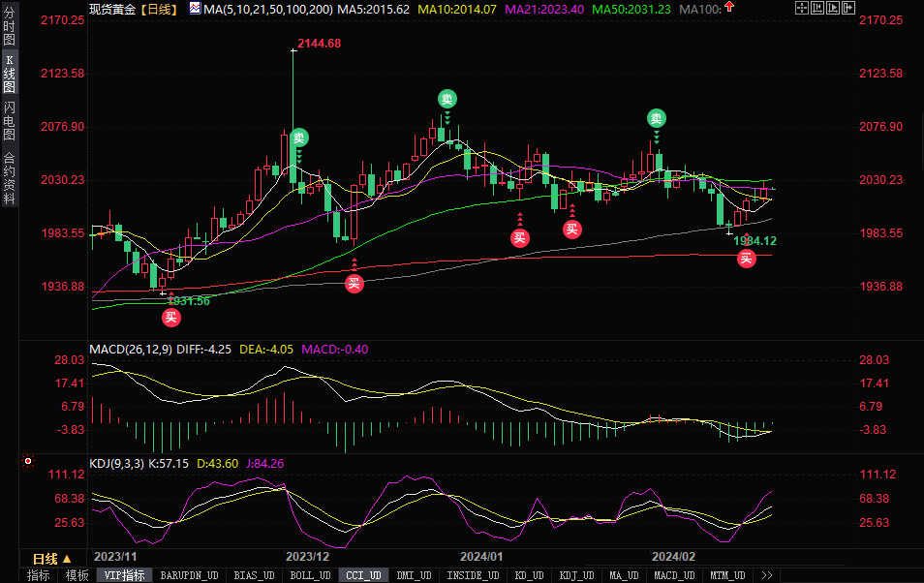Open the 合约资料 contract info
This screenshot has width=924, height=583.
[x=10, y=178]
